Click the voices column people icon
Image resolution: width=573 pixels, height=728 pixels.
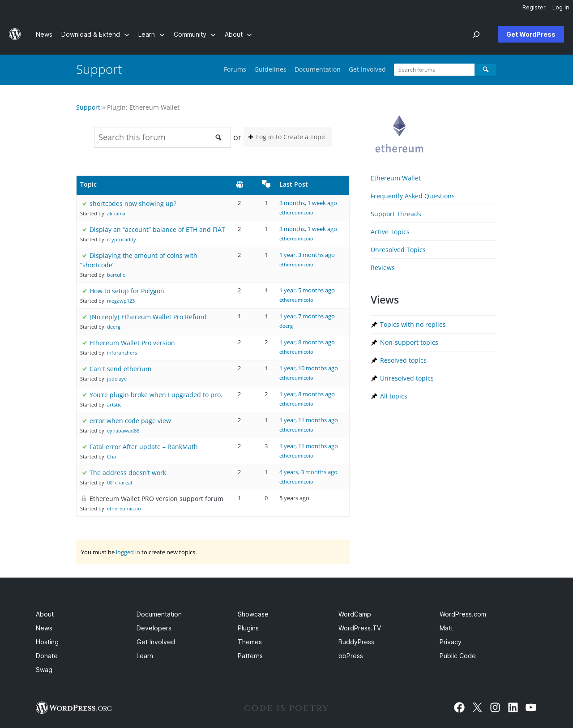239,184
